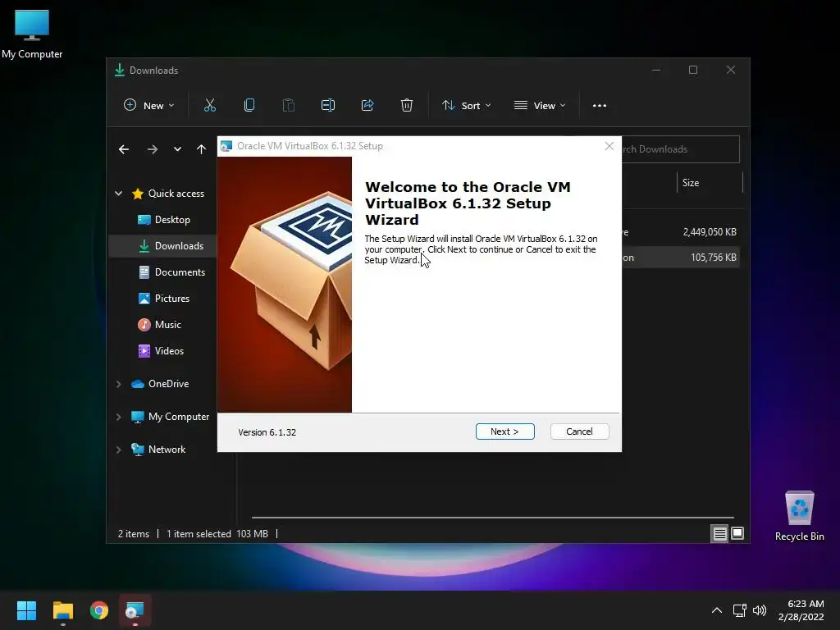Click 2 items status bar text
This screenshot has height=630, width=840.
(x=134, y=533)
